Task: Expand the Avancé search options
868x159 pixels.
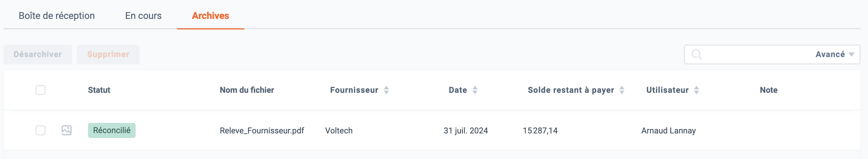Action: tap(835, 54)
